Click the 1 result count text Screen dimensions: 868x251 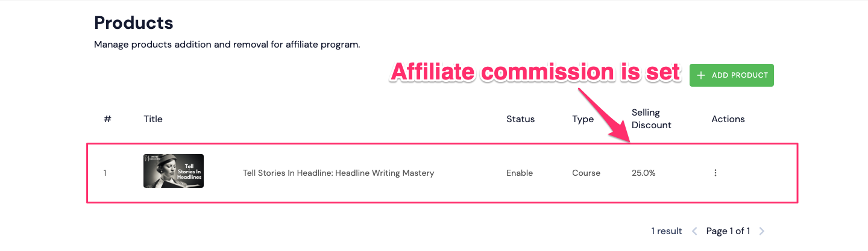(x=667, y=231)
